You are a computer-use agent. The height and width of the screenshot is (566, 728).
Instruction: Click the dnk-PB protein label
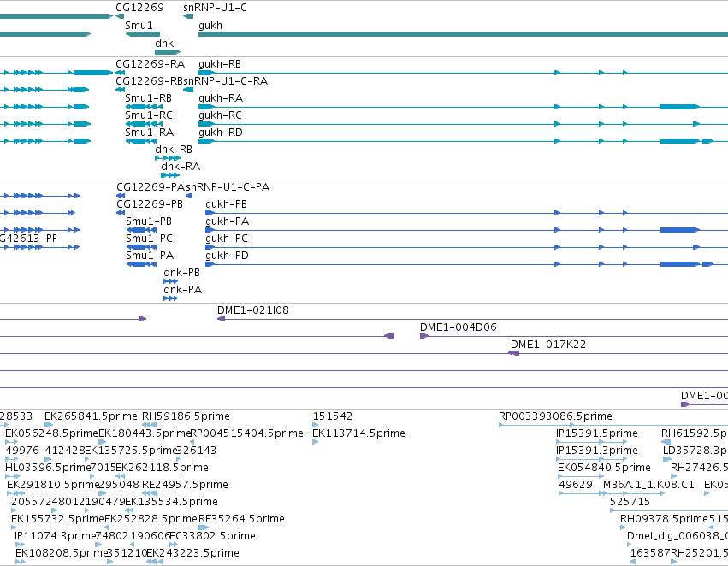pos(182,273)
